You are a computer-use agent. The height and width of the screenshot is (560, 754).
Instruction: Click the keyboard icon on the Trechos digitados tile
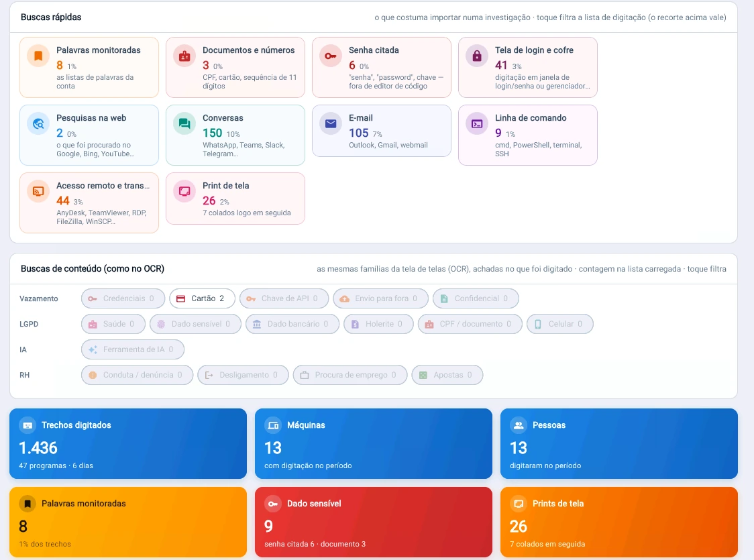tap(28, 425)
